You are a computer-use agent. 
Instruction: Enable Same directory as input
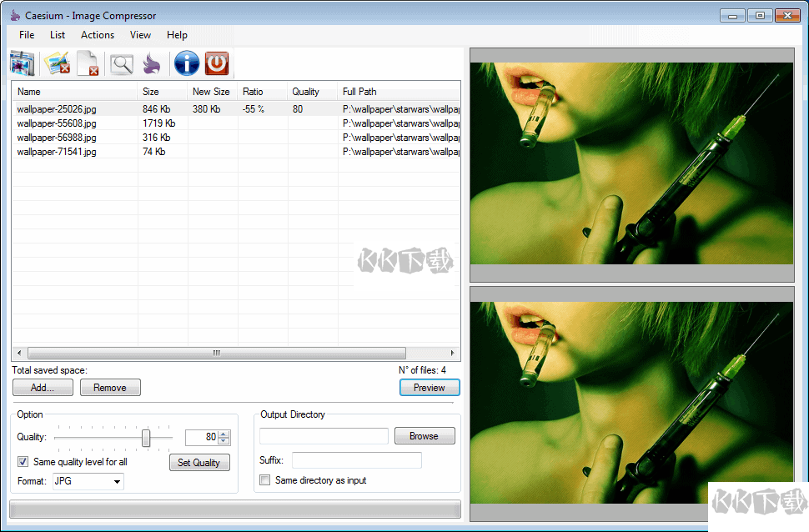(264, 479)
